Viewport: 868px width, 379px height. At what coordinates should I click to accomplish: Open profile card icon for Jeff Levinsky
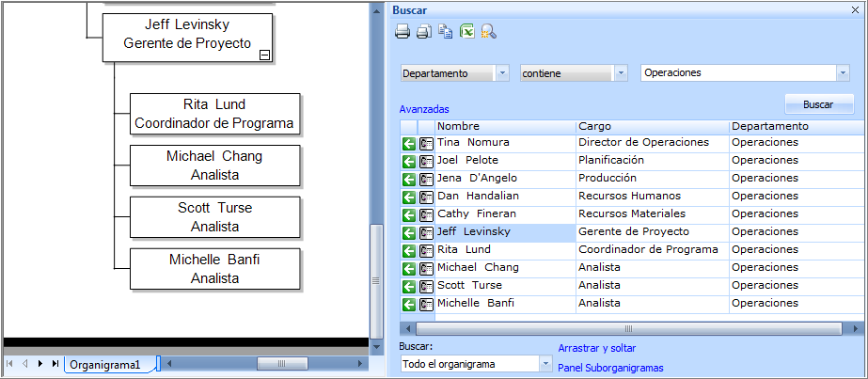426,232
